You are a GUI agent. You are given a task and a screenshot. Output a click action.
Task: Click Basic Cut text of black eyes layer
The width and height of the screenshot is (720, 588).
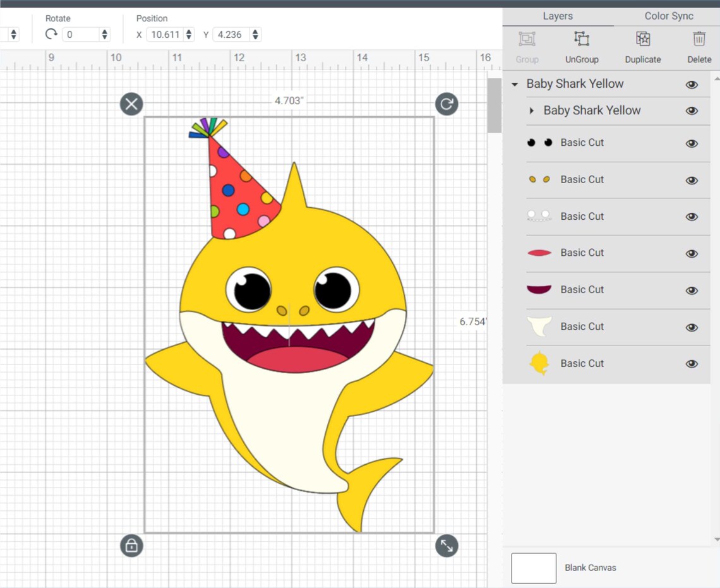click(582, 143)
